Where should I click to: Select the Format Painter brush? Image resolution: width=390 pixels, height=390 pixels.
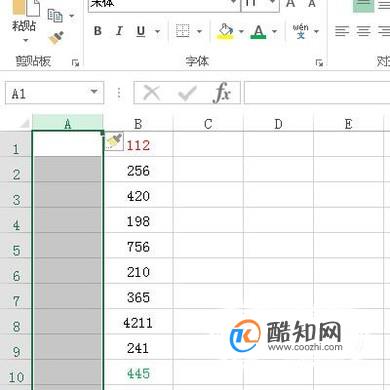click(x=56, y=38)
